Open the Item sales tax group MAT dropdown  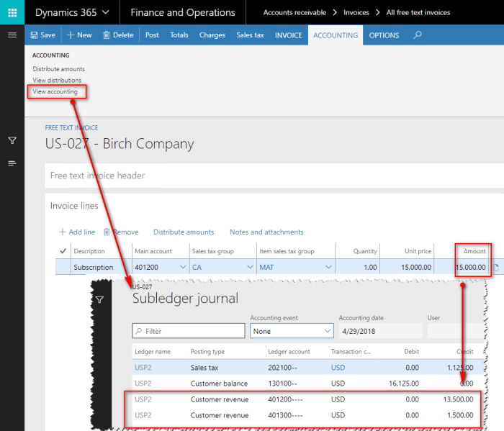pos(328,267)
